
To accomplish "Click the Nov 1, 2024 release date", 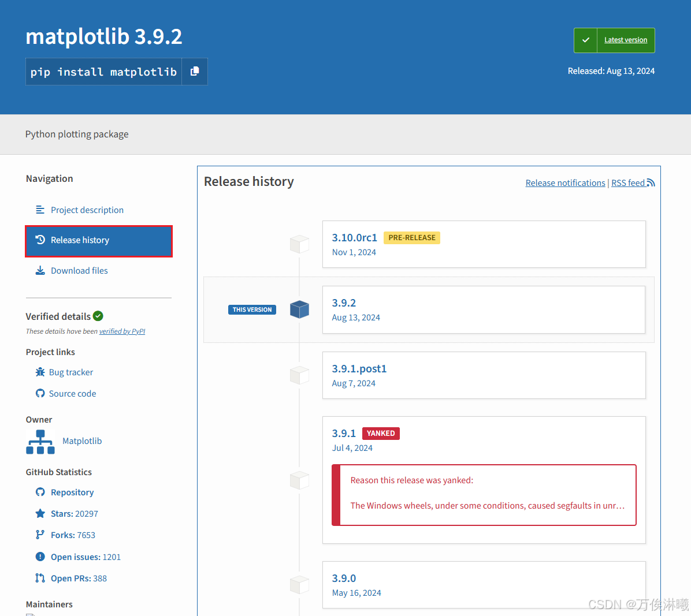I will pyautogui.click(x=354, y=252).
